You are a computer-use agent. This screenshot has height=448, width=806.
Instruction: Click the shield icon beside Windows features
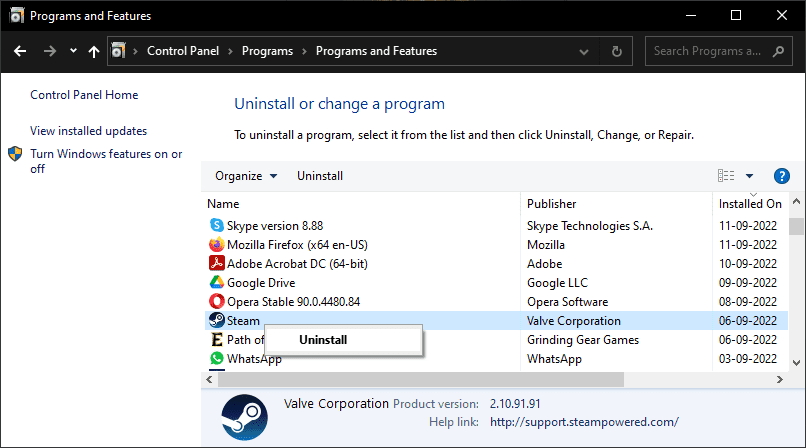tap(15, 154)
